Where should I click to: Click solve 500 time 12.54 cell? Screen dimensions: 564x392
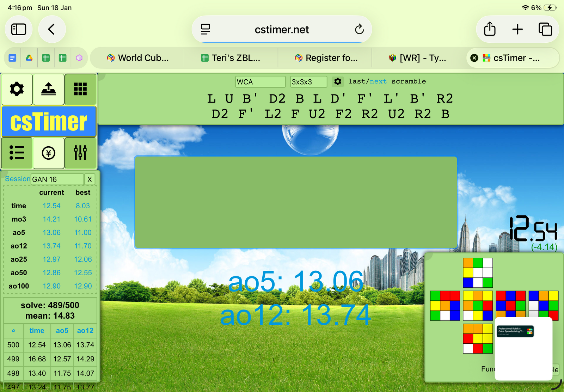click(x=37, y=345)
